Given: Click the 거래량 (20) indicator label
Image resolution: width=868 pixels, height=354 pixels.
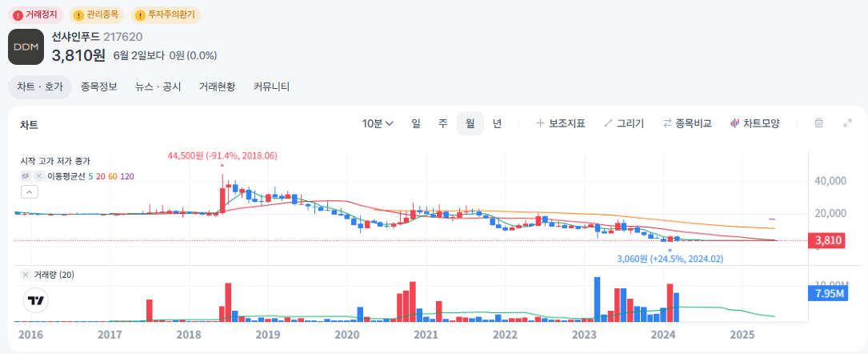Looking at the screenshot, I should pos(54,275).
